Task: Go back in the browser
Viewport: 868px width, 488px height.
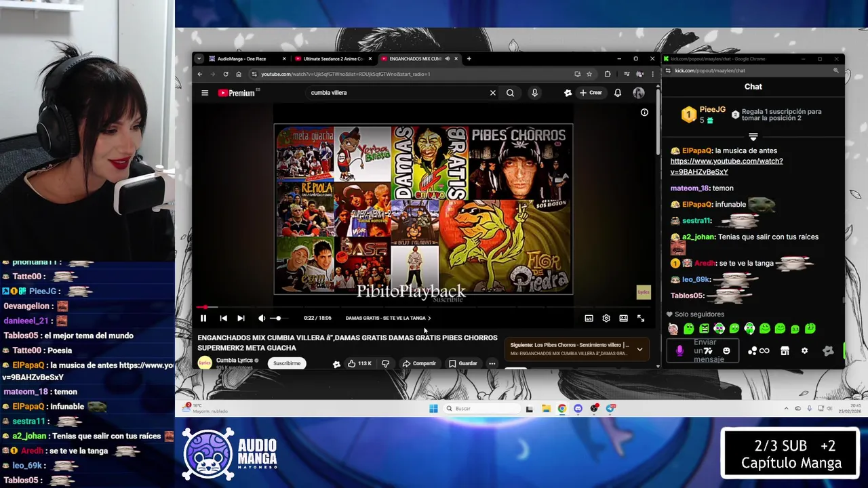Action: (200, 74)
